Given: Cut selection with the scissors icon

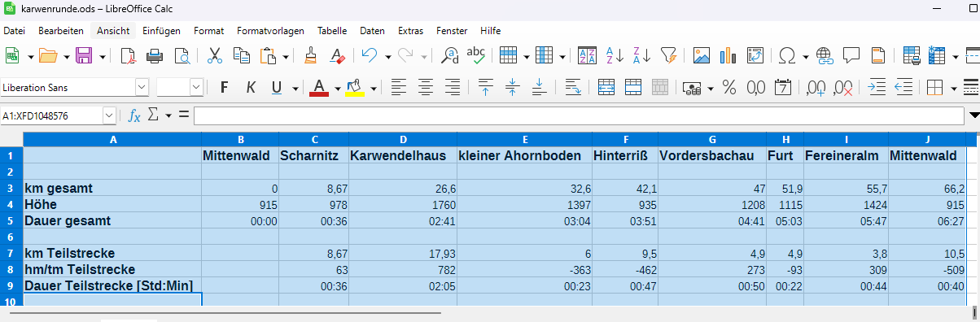Looking at the screenshot, I should click(215, 56).
